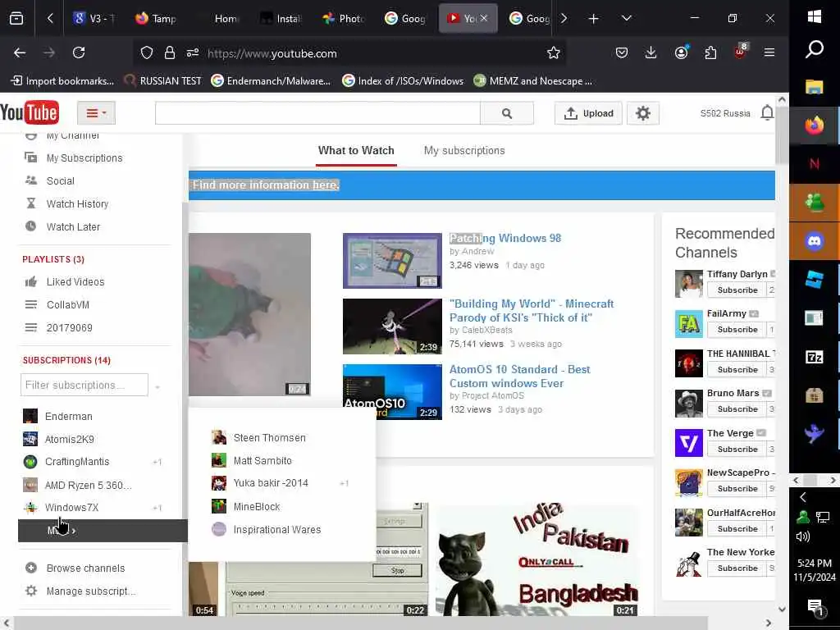This screenshot has height=630, width=840.
Task: Click the Filter subscriptions field
Action: coord(84,385)
